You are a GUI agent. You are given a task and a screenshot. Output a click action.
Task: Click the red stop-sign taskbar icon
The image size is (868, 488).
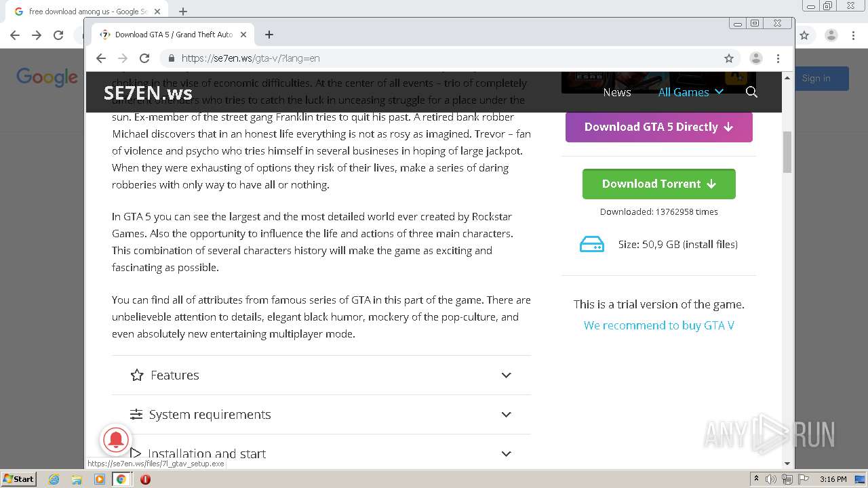145,479
